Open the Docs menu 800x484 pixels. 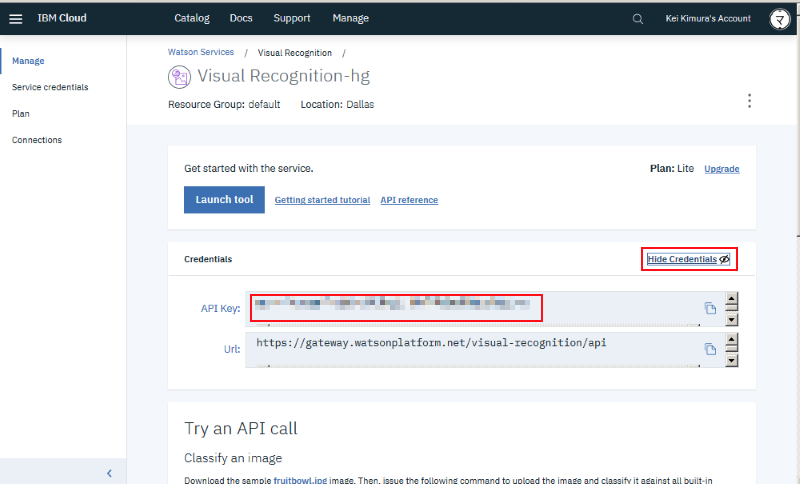(x=241, y=18)
